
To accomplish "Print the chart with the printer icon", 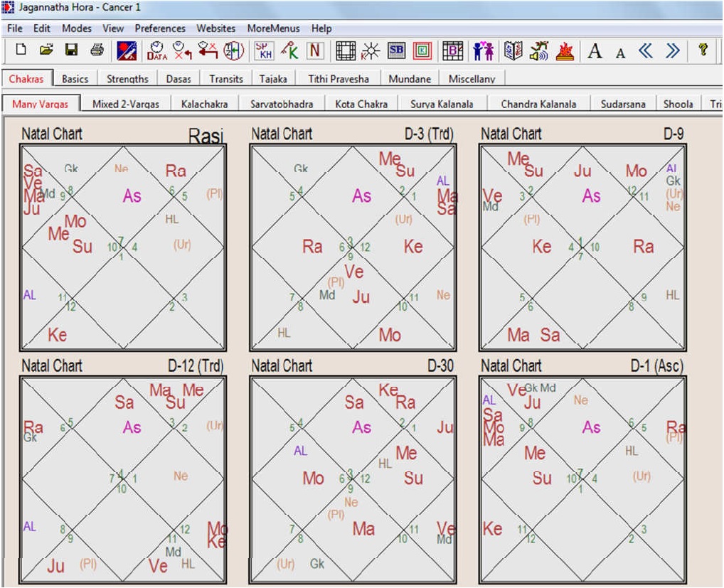I will (x=97, y=50).
